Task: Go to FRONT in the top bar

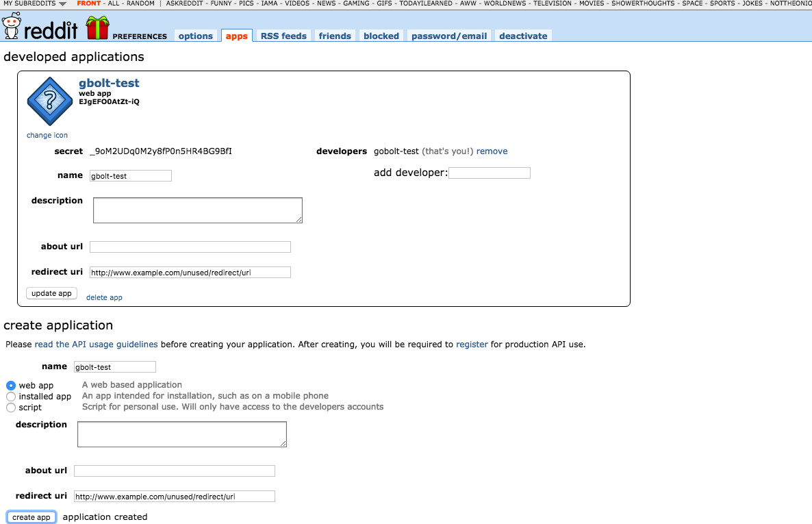Action: tap(88, 3)
